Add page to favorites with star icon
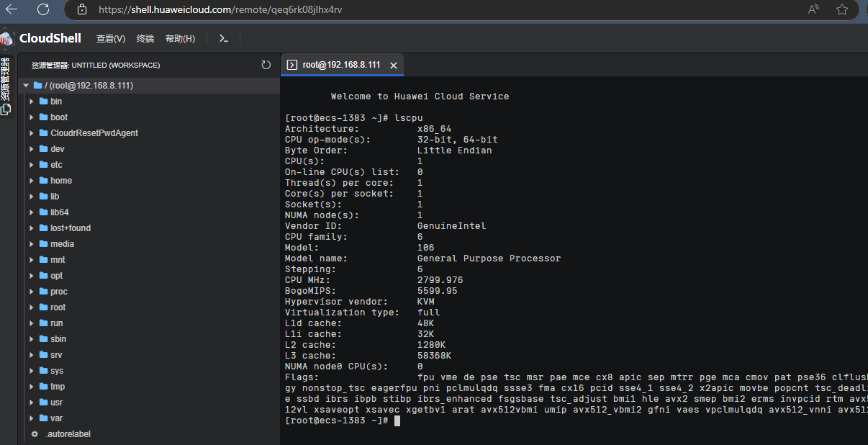 coord(842,9)
